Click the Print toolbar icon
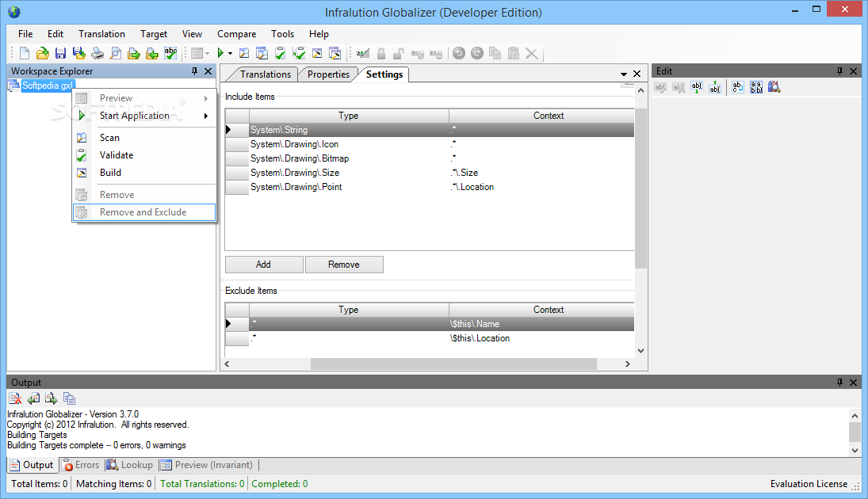 tap(98, 53)
